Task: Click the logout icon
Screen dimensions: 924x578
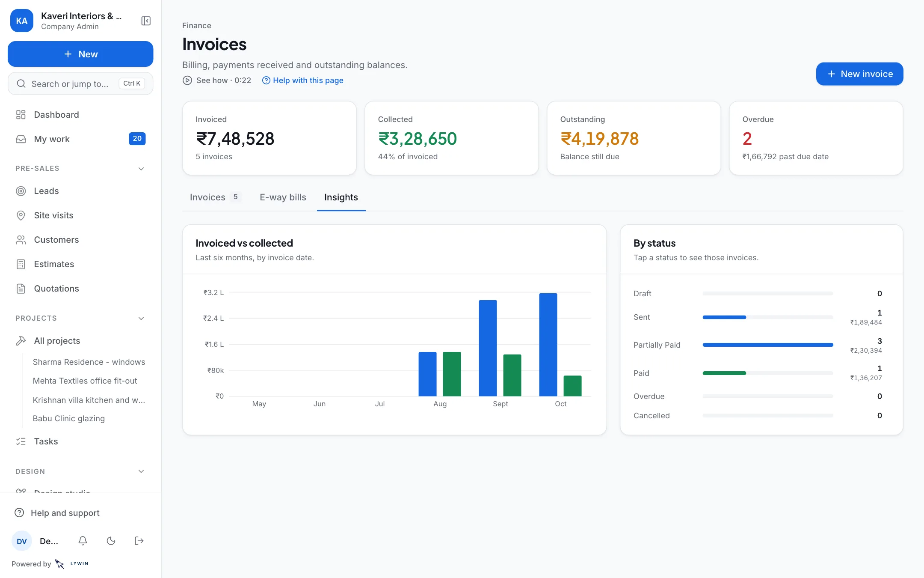Action: [x=139, y=541]
